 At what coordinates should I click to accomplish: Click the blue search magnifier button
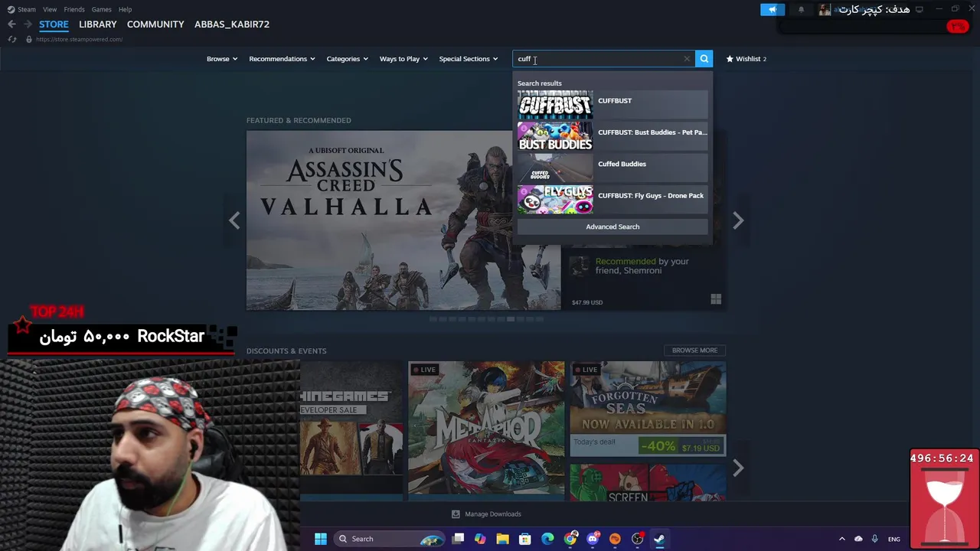pyautogui.click(x=704, y=59)
